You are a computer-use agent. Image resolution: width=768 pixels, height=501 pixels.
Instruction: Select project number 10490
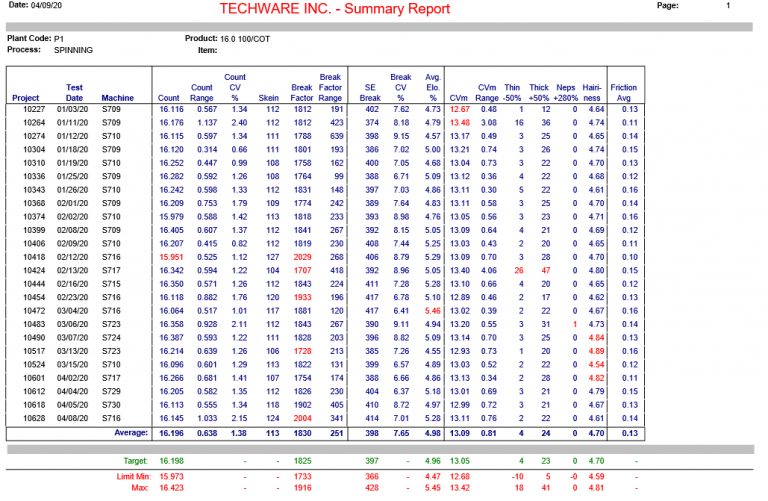(x=34, y=338)
